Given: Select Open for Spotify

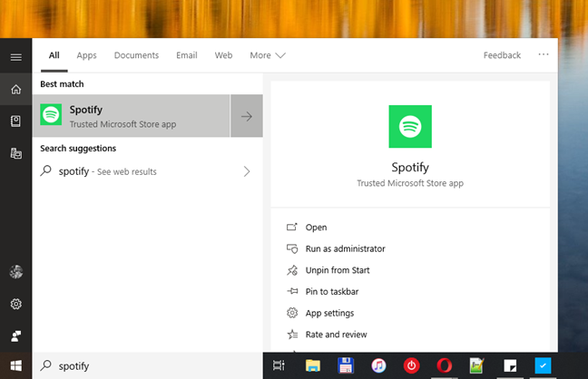Looking at the screenshot, I should [x=316, y=228].
